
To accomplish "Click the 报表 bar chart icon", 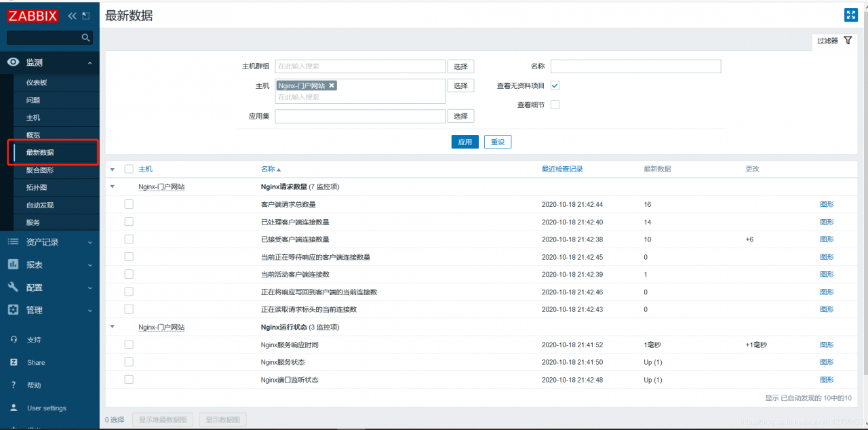I will 13,265.
